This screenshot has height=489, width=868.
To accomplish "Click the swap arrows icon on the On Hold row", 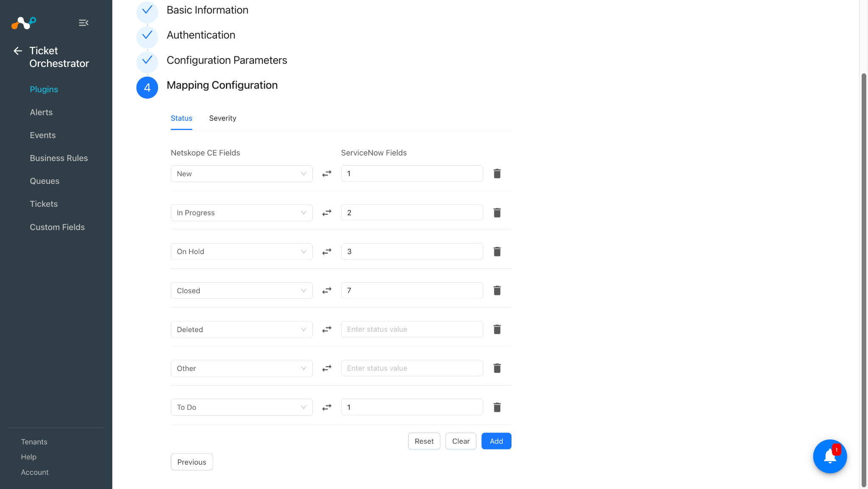I will (327, 252).
